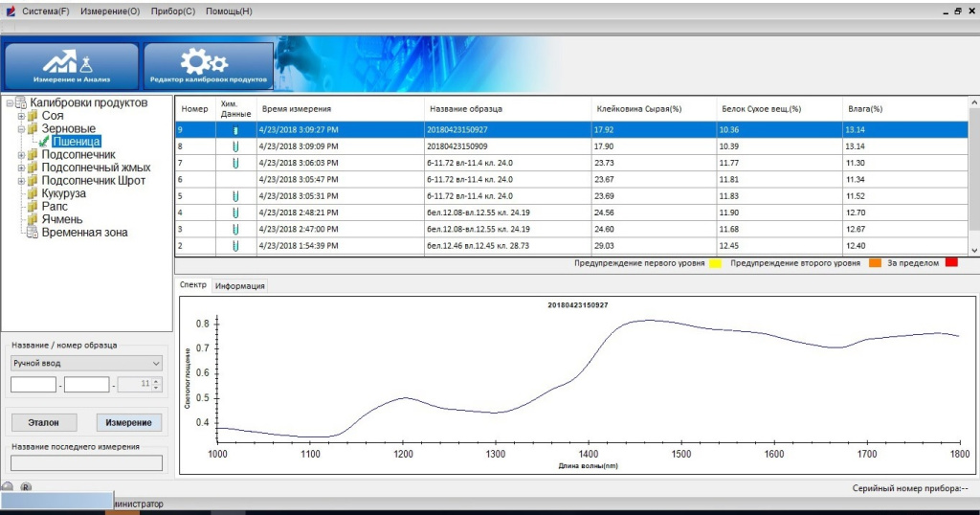The image size is (980, 515).
Task: Click the green checkmark icon beside Пшеница
Action: tap(44, 142)
